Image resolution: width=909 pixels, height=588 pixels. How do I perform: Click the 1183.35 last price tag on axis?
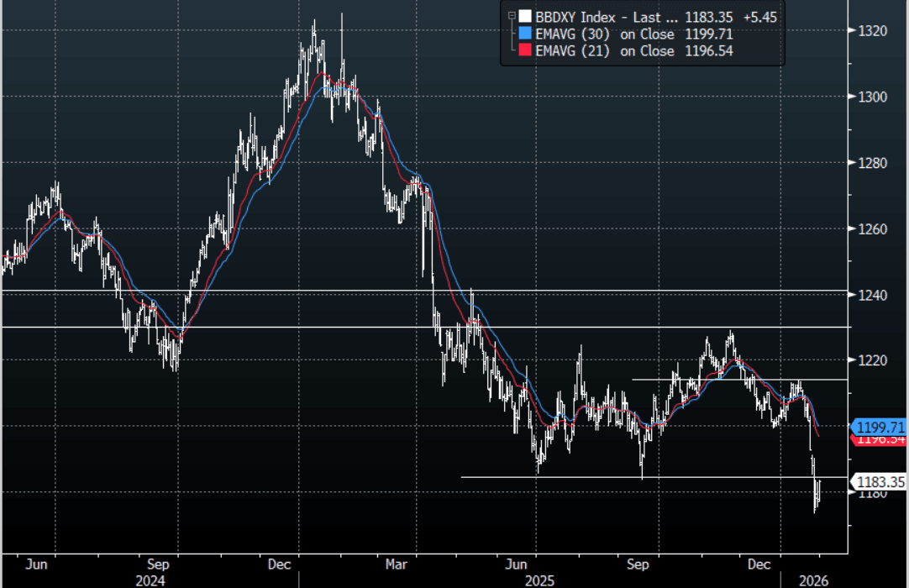click(880, 481)
